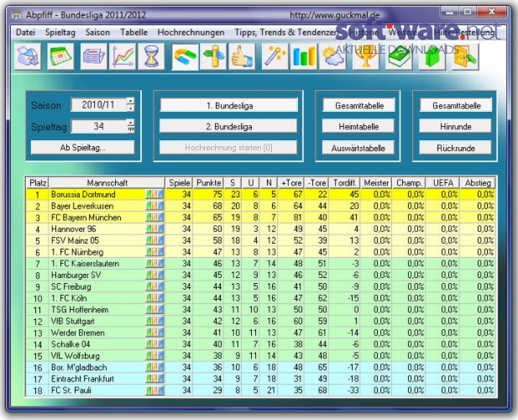
Task: Click the Meister column header
Action: coord(376,183)
